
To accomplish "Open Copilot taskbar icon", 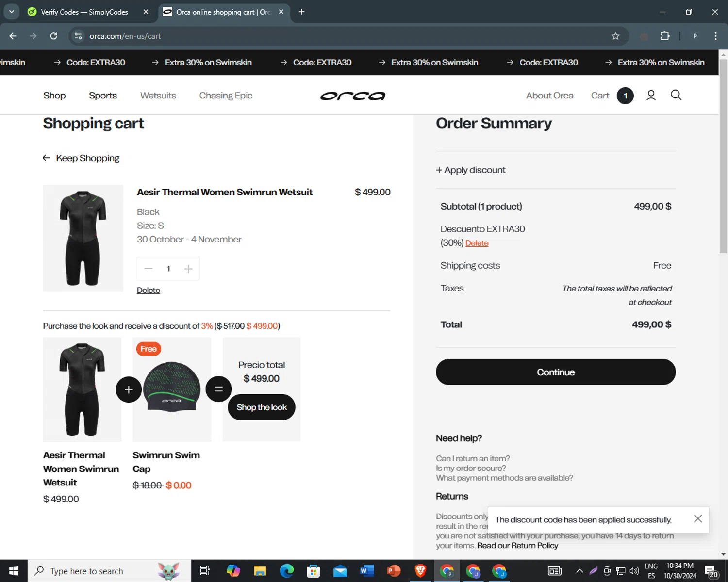I will [x=233, y=571].
